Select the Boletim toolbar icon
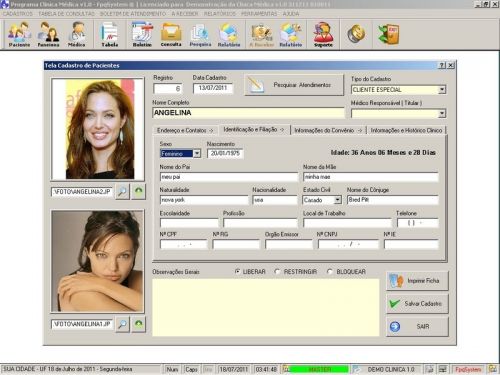This screenshot has width=500, height=375. [142, 34]
